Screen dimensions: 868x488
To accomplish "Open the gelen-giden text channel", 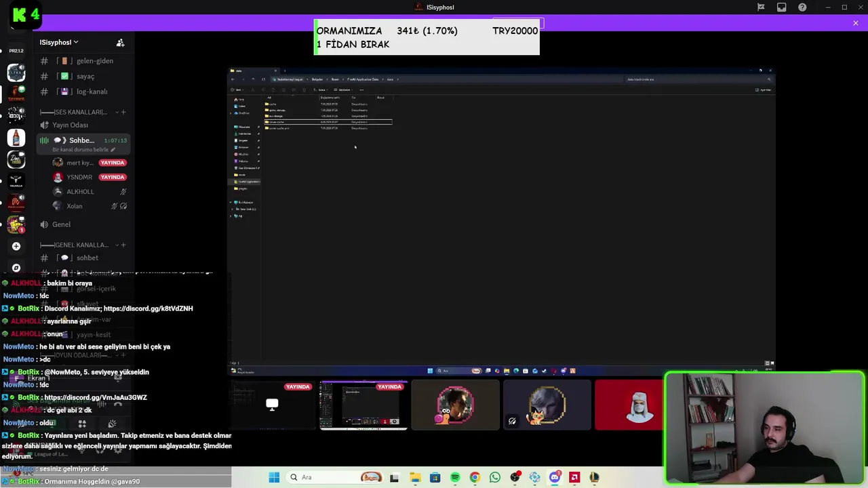I will pos(85,61).
